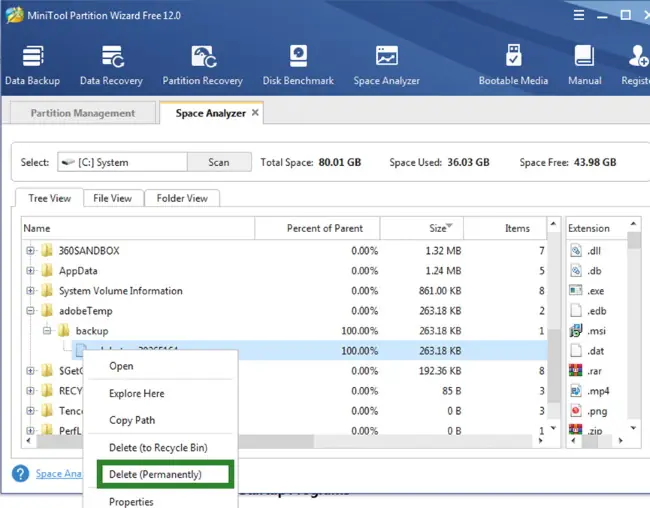Select the adobeTemp folder row
The image size is (650, 508).
click(284, 311)
